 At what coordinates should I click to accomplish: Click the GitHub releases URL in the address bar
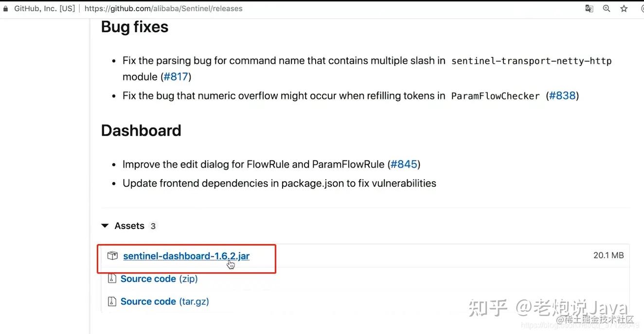[163, 9]
